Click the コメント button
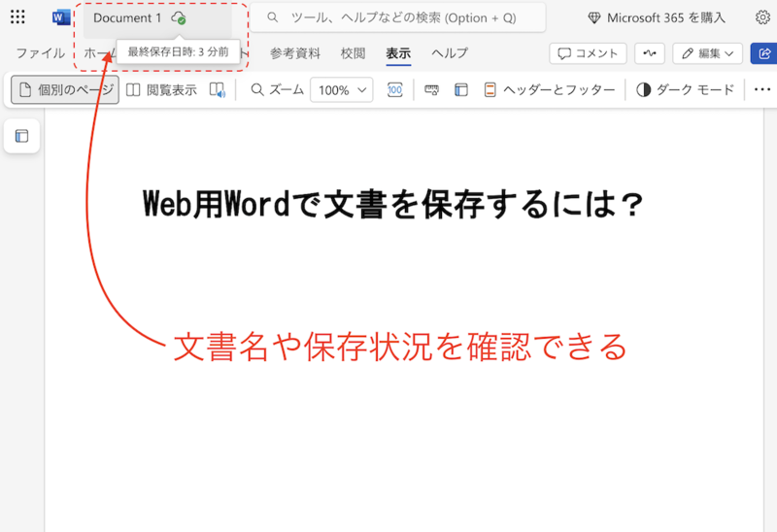This screenshot has width=777, height=532. pyautogui.click(x=588, y=53)
